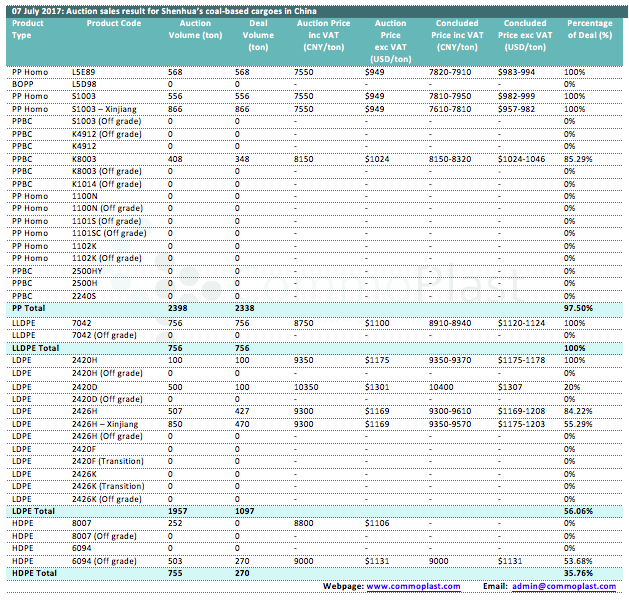Click the L5D98 product code cell
Screen dimensions: 629x602
point(85,84)
